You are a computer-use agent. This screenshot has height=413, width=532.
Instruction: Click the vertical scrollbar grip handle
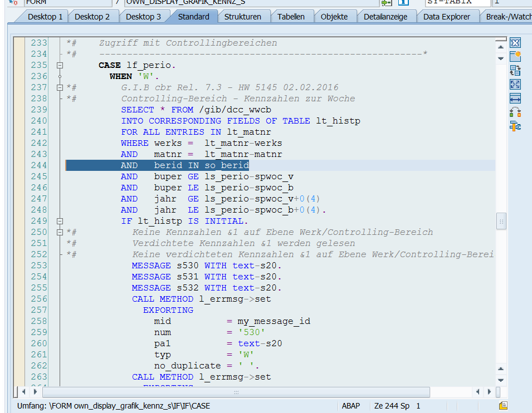coord(501,221)
